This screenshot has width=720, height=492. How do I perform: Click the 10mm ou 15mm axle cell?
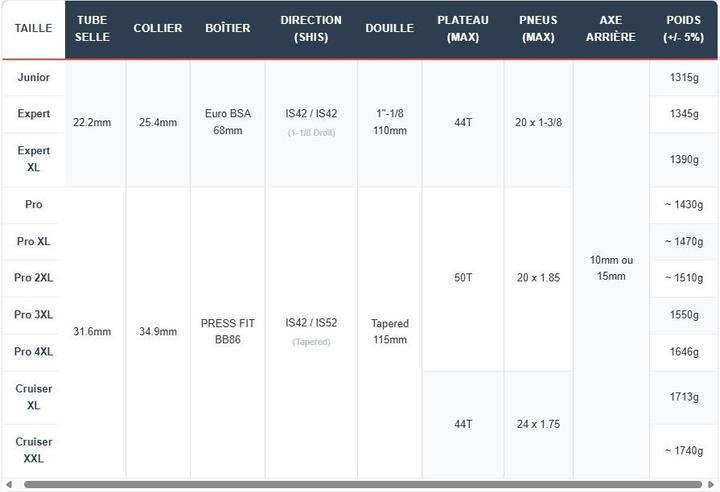tap(611, 268)
